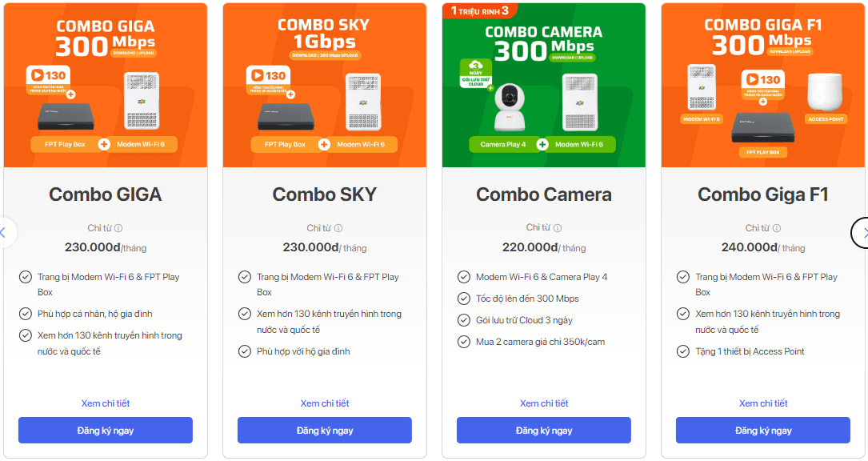Open 'Xem chi tiết' for Combo Giga F1
The image size is (868, 461).
[762, 403]
